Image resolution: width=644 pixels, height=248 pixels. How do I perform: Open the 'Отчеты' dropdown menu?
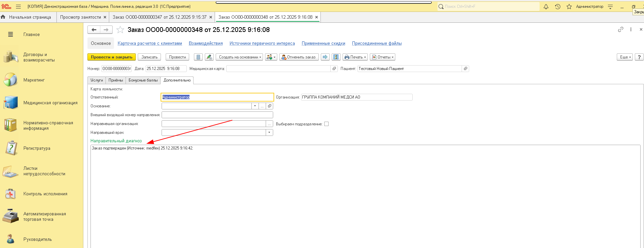coord(383,57)
